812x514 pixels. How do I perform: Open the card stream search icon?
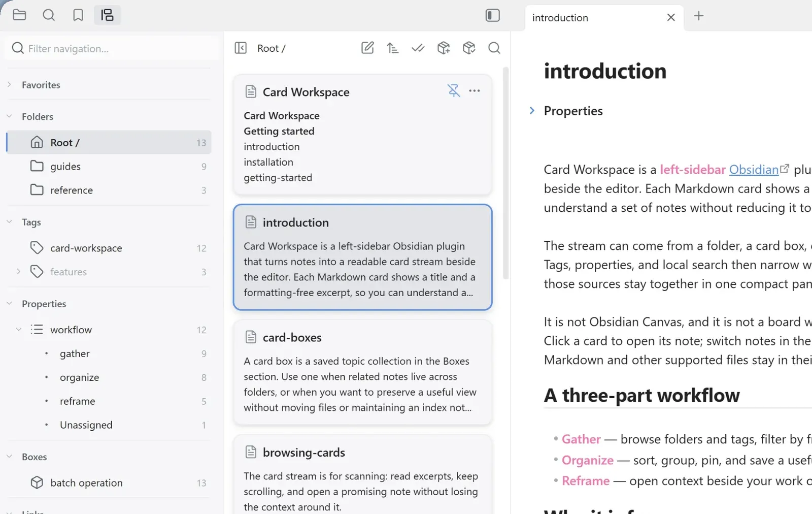[x=494, y=48]
